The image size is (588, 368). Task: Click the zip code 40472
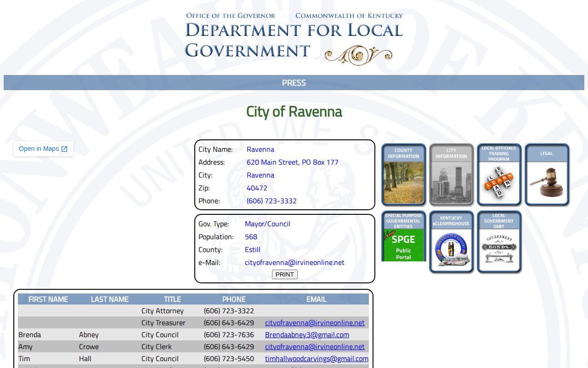click(x=257, y=188)
